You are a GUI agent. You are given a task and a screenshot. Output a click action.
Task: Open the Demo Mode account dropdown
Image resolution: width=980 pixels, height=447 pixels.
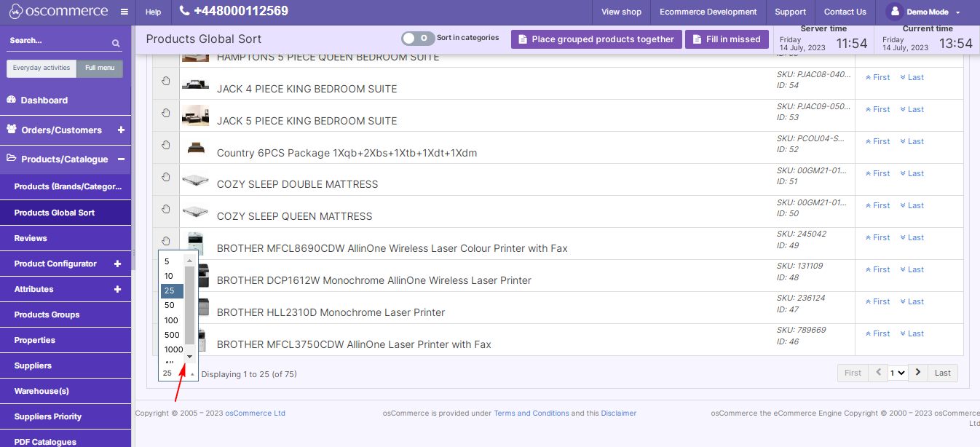[x=924, y=12]
